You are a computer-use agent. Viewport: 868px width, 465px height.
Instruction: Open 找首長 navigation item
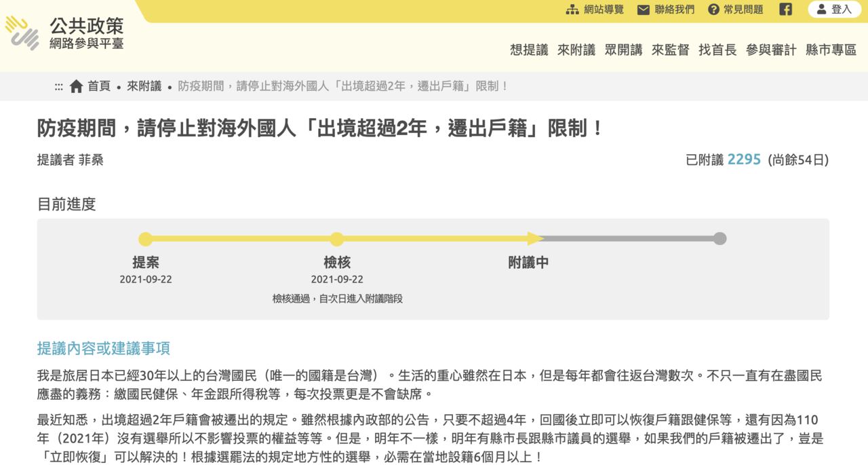(717, 50)
